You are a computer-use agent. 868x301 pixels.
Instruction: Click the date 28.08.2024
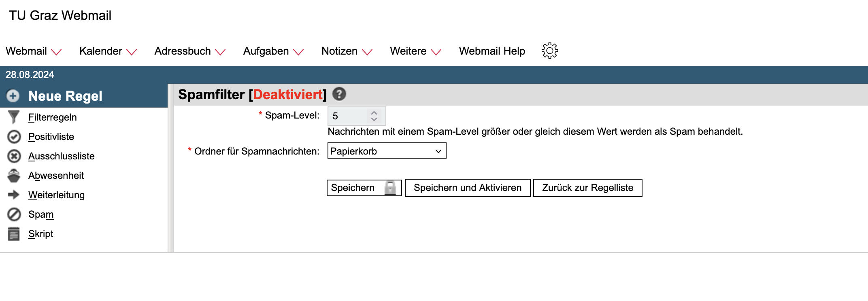point(30,75)
